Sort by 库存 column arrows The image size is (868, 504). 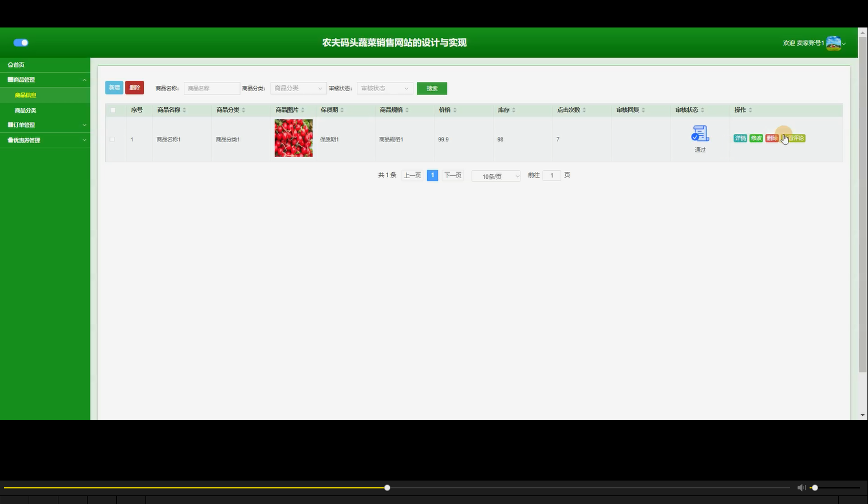514,110
